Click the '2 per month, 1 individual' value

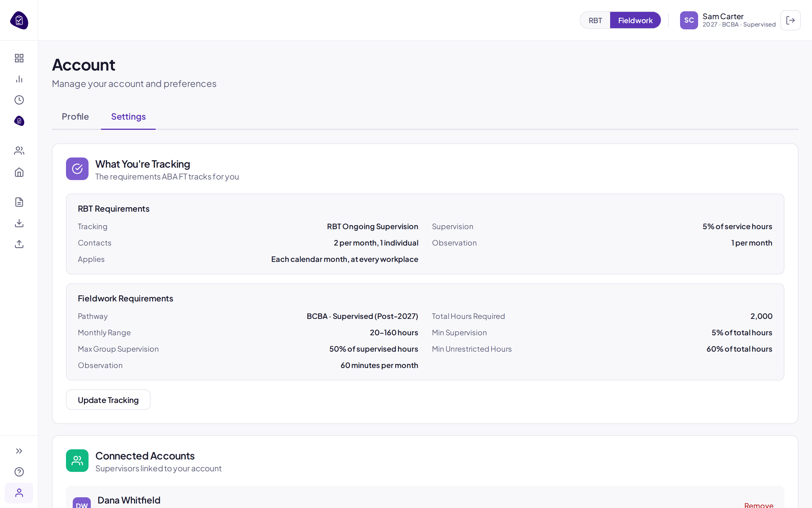pos(376,243)
